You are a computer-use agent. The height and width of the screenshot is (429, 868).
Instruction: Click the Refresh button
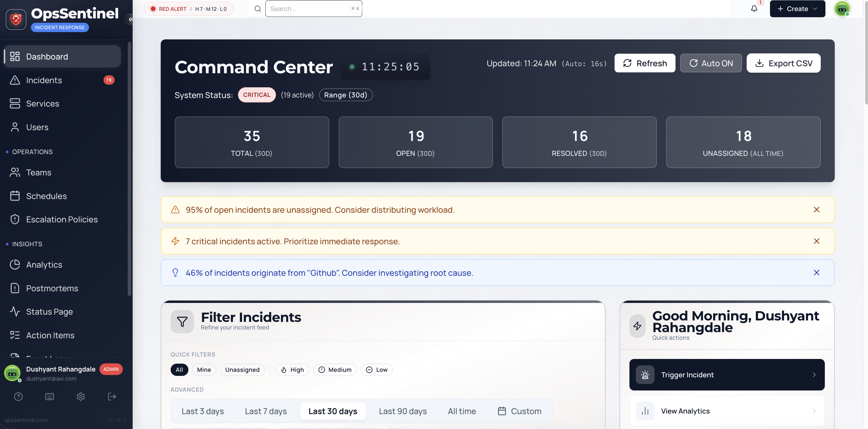coord(645,63)
